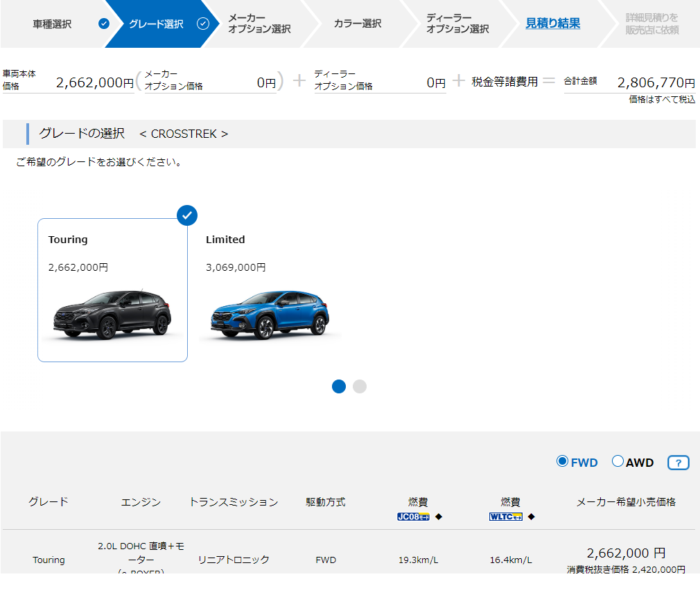The width and height of the screenshot is (700, 615).
Task: Open the drive type help button
Action: coord(678,463)
